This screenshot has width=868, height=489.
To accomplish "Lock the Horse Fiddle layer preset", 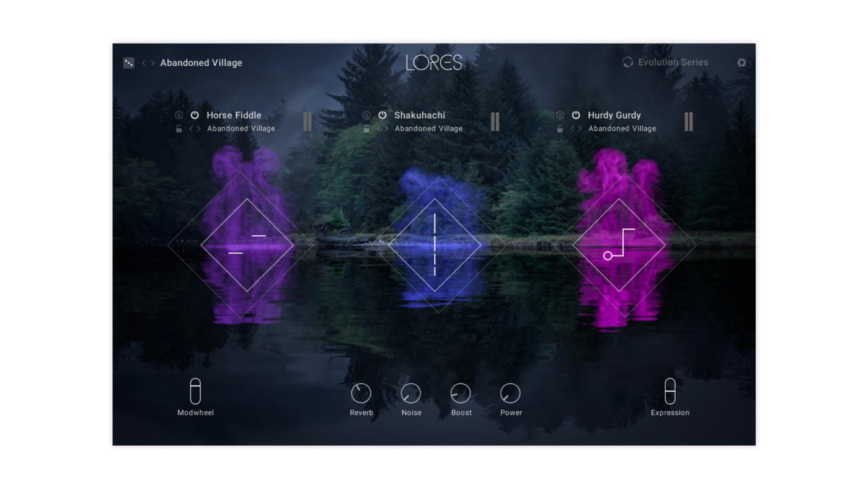I will (x=179, y=129).
